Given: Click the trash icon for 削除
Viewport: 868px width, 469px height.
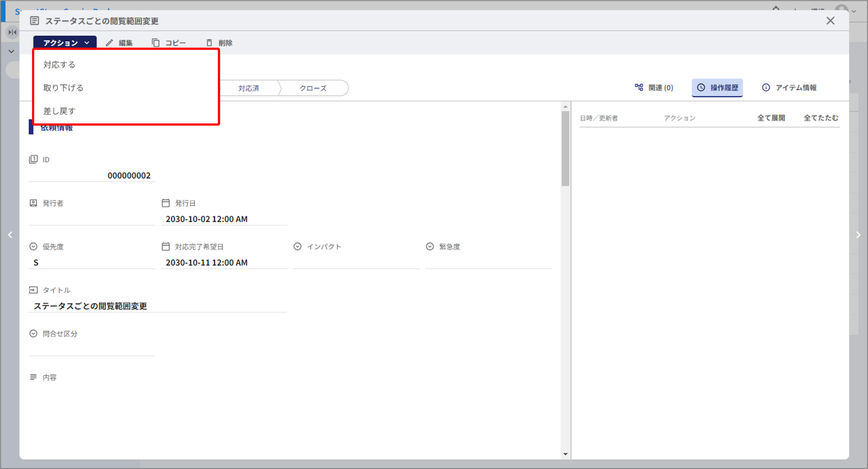Looking at the screenshot, I should [x=209, y=42].
